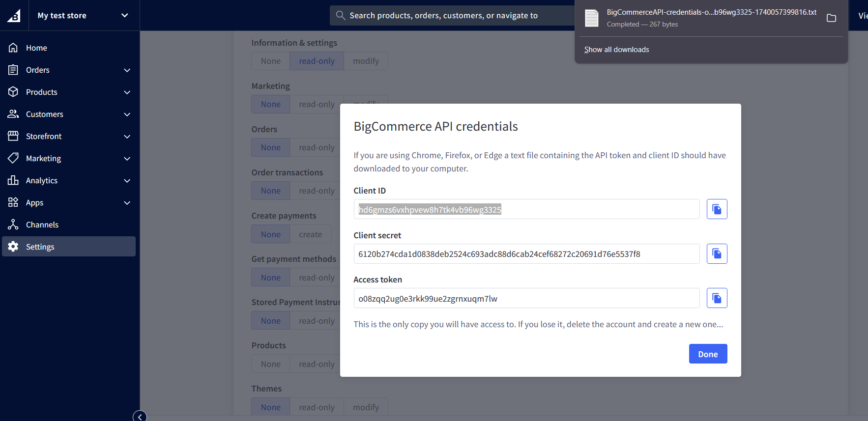This screenshot has height=421, width=868.
Task: Set Orders scope to None
Action: coord(271,147)
